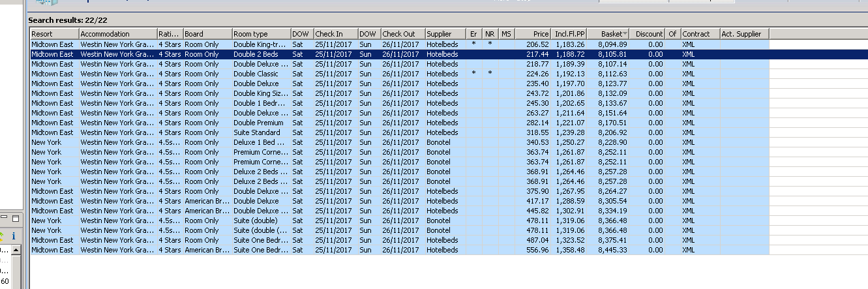Click the Supplier column header

(445, 34)
